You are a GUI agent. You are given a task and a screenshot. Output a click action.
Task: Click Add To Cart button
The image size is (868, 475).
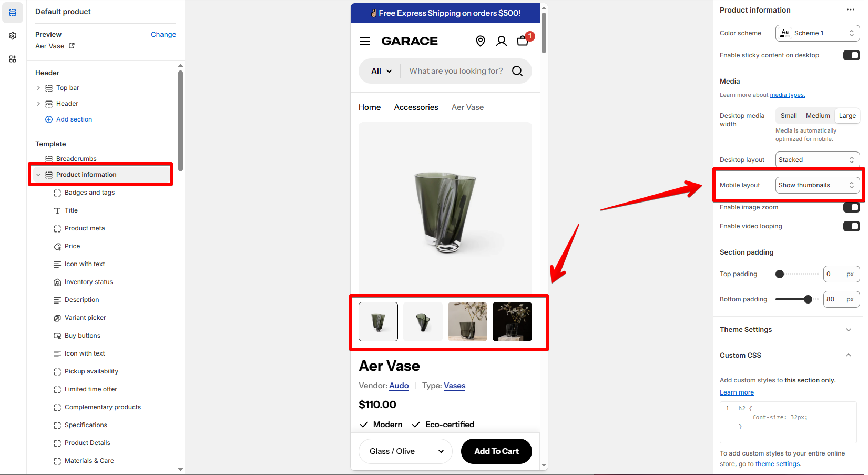(496, 451)
